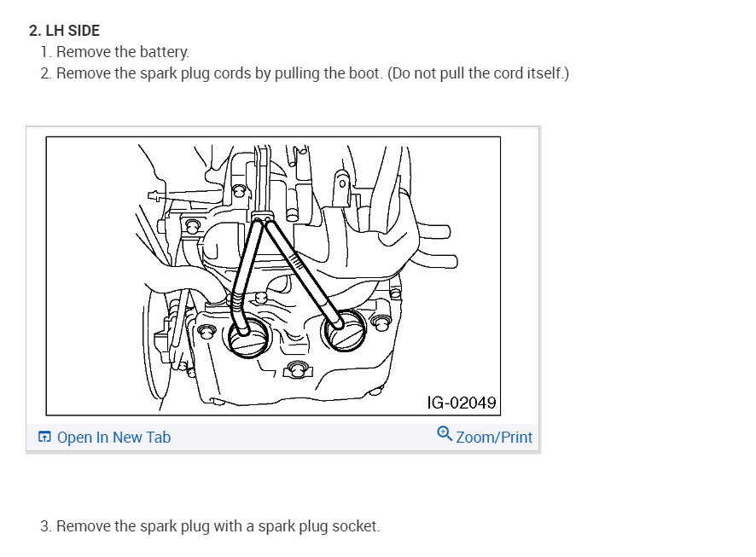Select the "2. LH SIDE" heading
Image resolution: width=756 pixels, height=557 pixels.
click(x=64, y=31)
